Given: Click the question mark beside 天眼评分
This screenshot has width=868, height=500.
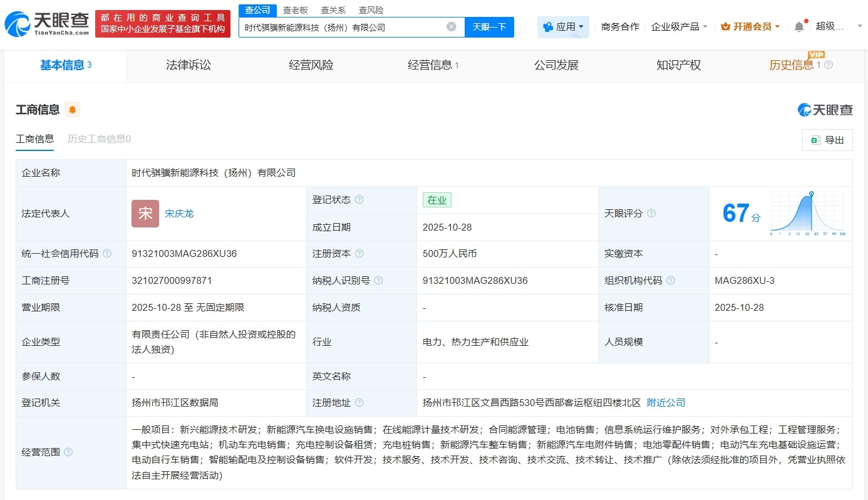Looking at the screenshot, I should click(651, 213).
